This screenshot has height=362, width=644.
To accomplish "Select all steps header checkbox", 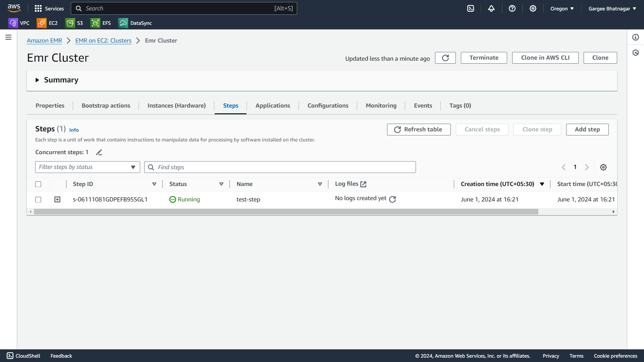I will click(x=38, y=184).
